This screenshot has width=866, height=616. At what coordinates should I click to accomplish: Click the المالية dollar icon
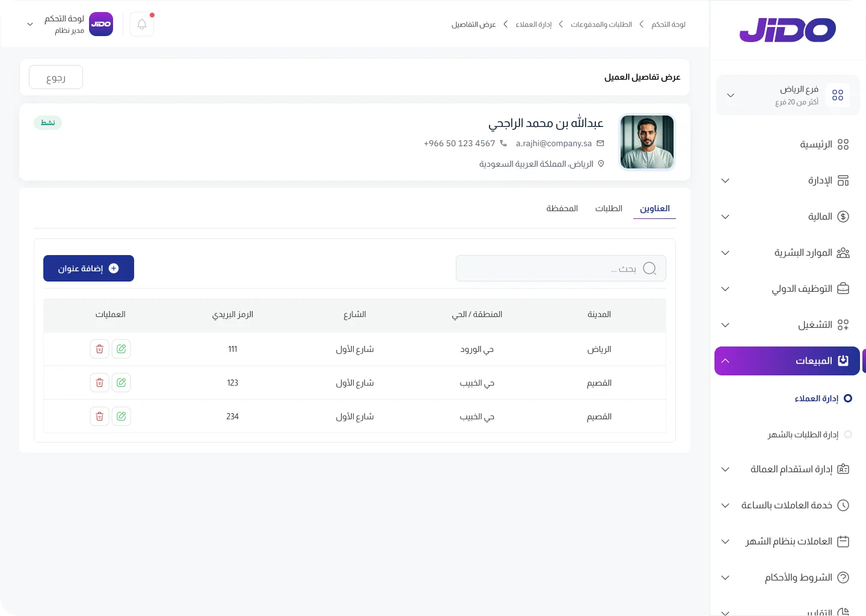(x=843, y=217)
